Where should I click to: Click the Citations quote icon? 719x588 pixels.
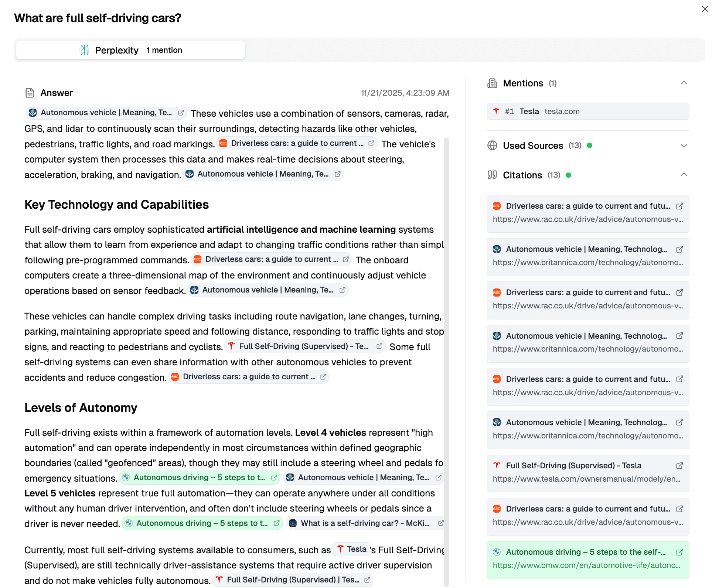click(492, 175)
